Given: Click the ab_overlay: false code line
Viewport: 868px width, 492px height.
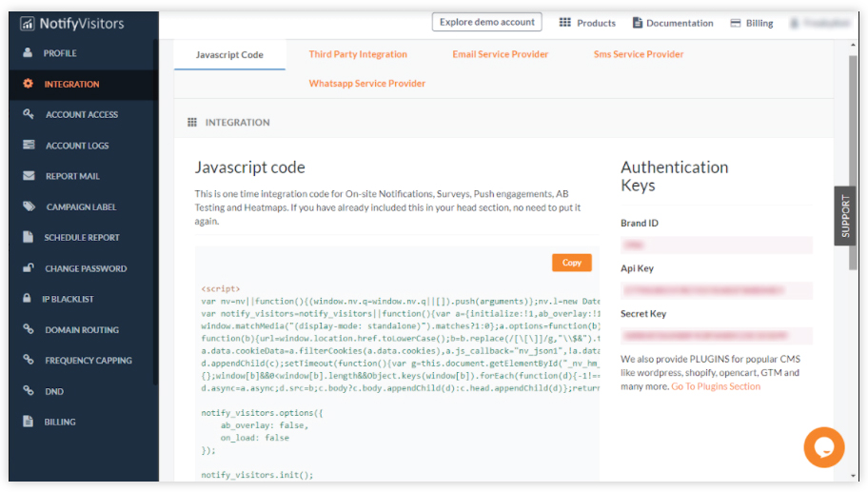Looking at the screenshot, I should click(x=264, y=425).
